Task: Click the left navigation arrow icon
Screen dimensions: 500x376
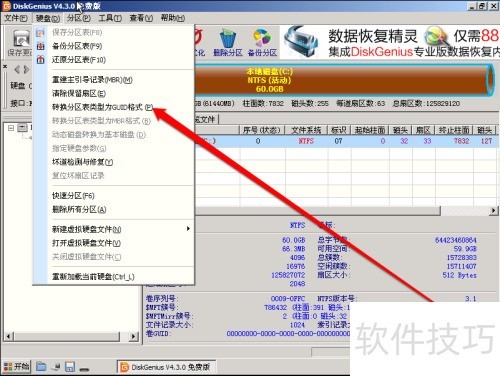Action: (17, 70)
